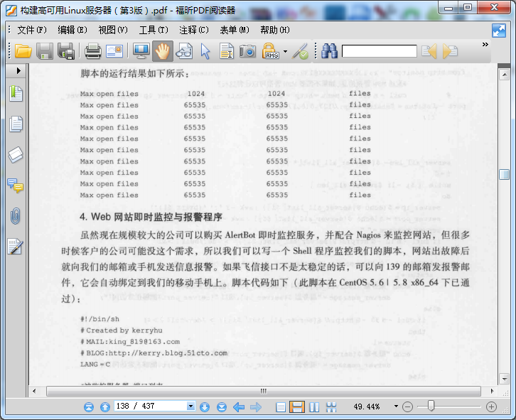Click the horizontal scrollbar right arrow
The height and width of the screenshot is (420, 516).
click(492, 391)
